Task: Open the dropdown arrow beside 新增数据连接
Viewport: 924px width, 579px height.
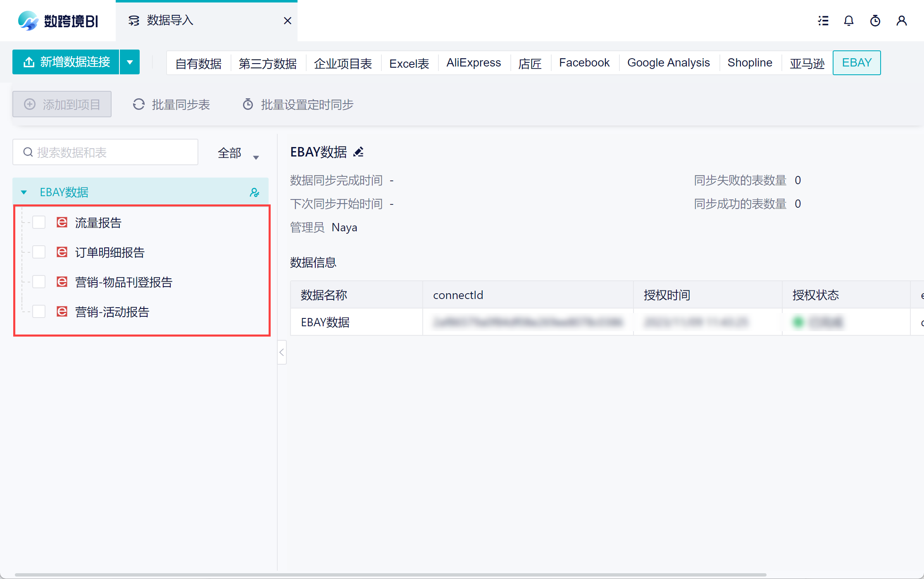Action: pos(130,62)
